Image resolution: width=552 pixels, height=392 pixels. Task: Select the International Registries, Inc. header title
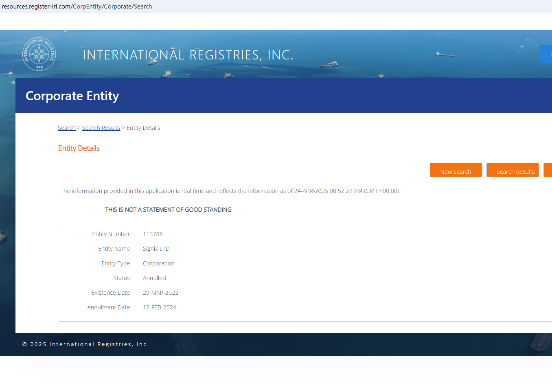pos(188,55)
